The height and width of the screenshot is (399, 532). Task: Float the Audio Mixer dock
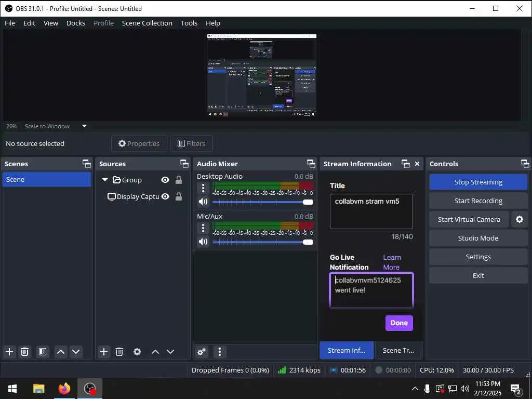click(x=311, y=164)
